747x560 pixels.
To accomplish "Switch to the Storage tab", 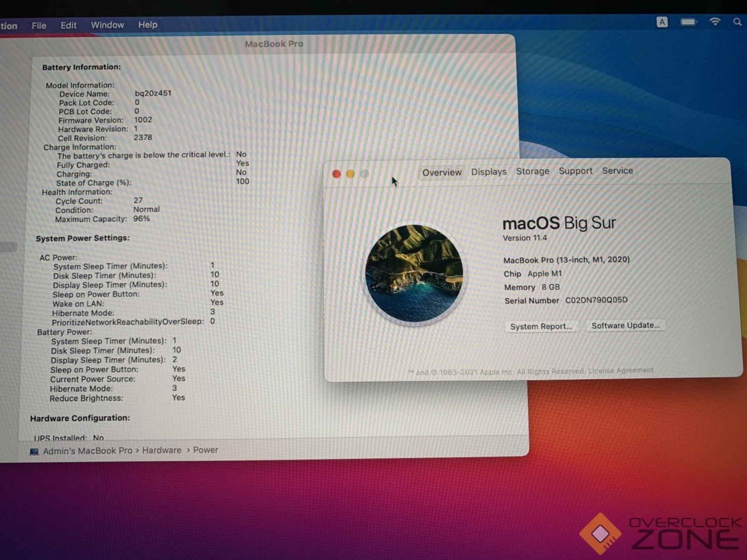I will click(x=532, y=171).
